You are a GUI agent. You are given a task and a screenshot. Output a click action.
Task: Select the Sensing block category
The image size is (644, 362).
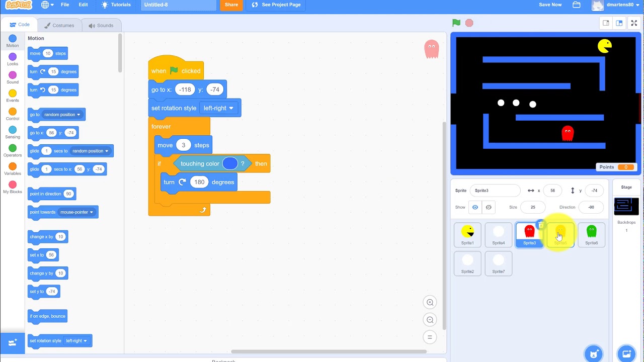tap(13, 133)
